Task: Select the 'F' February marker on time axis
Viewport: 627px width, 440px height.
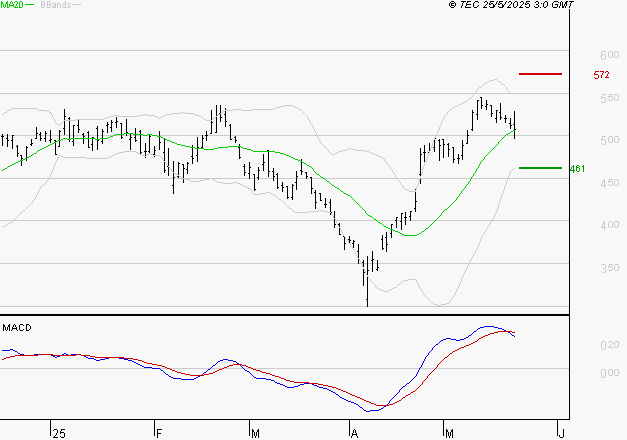Action: [x=159, y=433]
